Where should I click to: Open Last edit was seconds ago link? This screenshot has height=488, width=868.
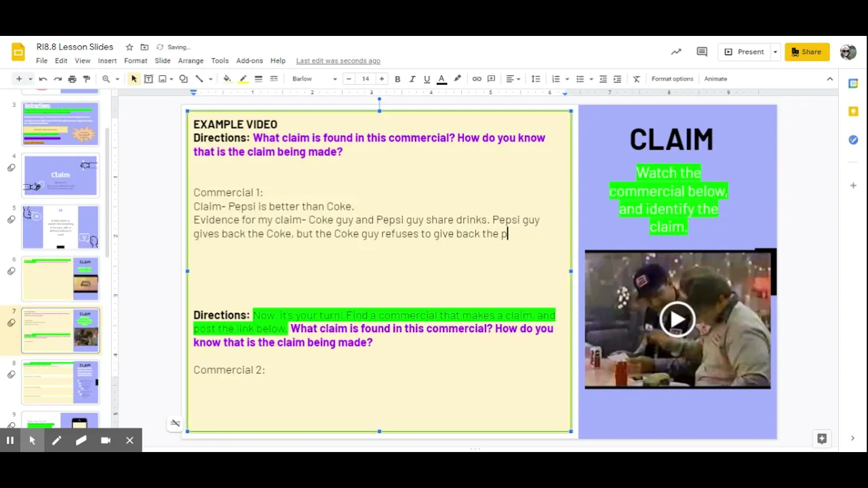(338, 61)
